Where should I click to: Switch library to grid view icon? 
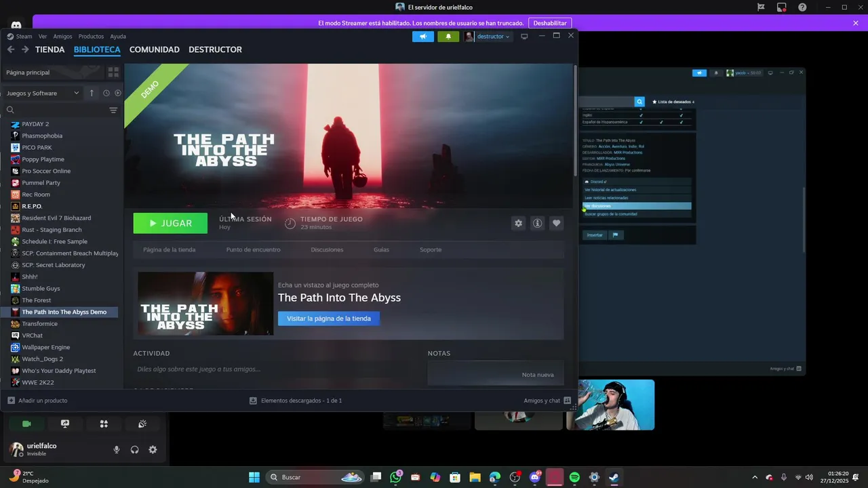[x=113, y=72]
